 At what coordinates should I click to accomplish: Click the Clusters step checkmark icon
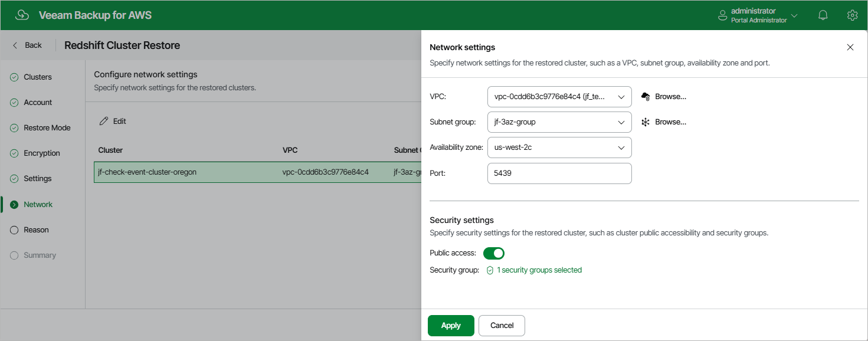click(x=14, y=77)
